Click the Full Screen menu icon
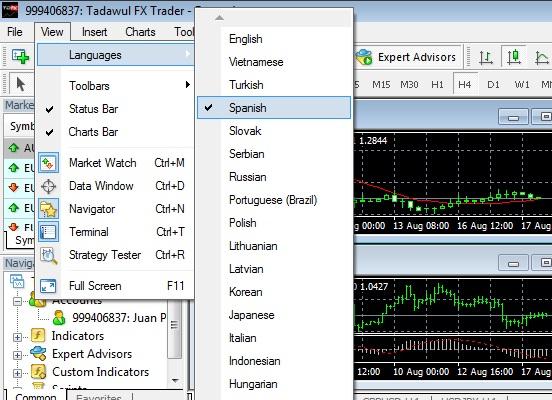The height and width of the screenshot is (400, 552). tap(48, 286)
